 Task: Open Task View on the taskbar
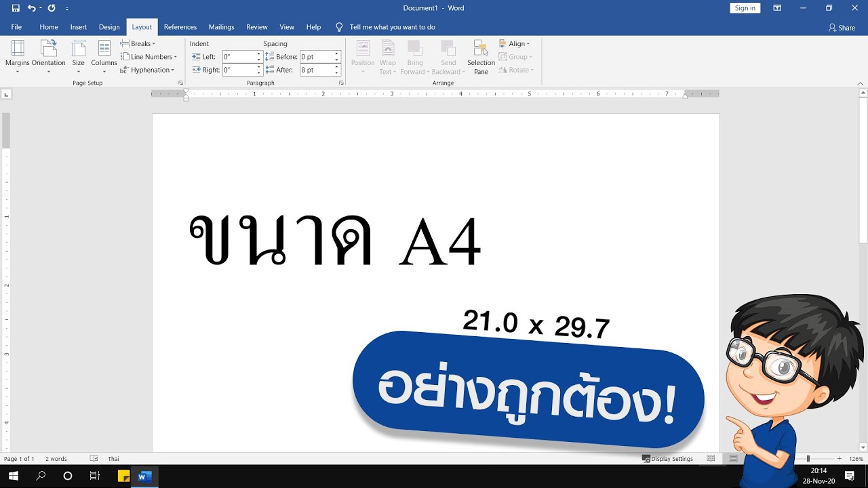click(95, 476)
